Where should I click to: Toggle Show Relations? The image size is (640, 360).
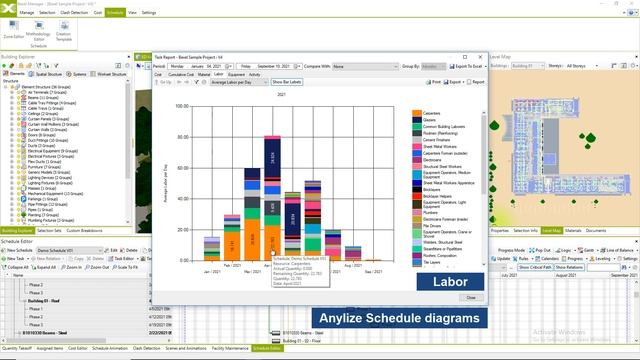(569, 267)
